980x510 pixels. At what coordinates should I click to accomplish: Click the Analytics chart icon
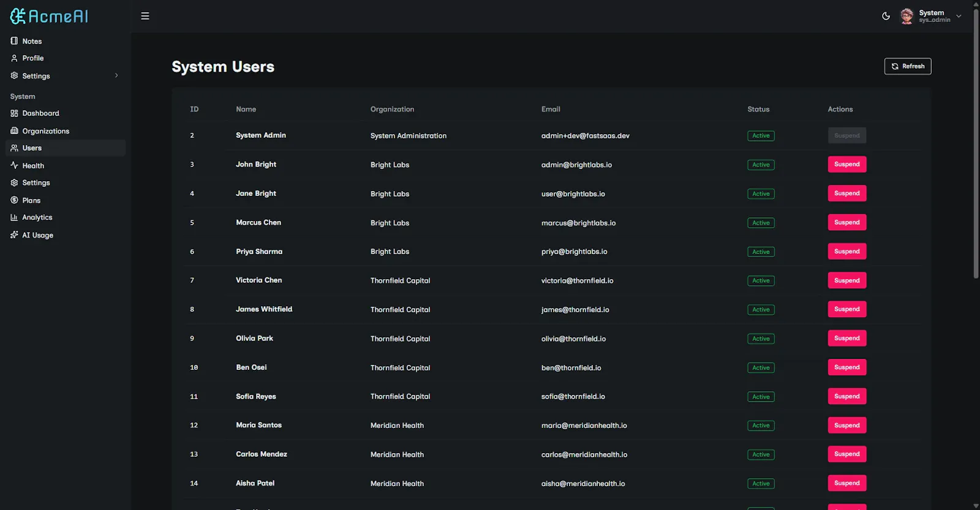pyautogui.click(x=14, y=217)
